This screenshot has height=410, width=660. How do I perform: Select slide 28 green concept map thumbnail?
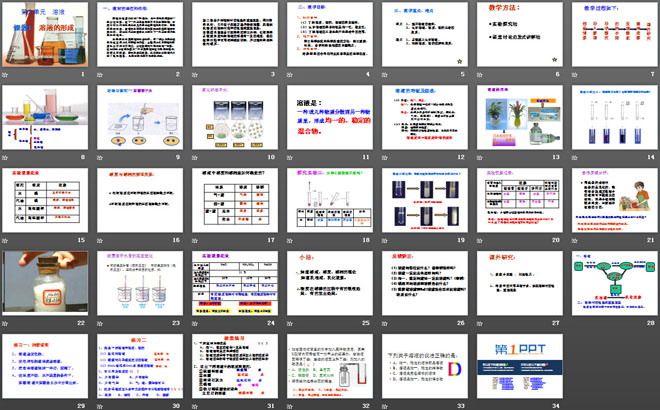click(x=615, y=283)
